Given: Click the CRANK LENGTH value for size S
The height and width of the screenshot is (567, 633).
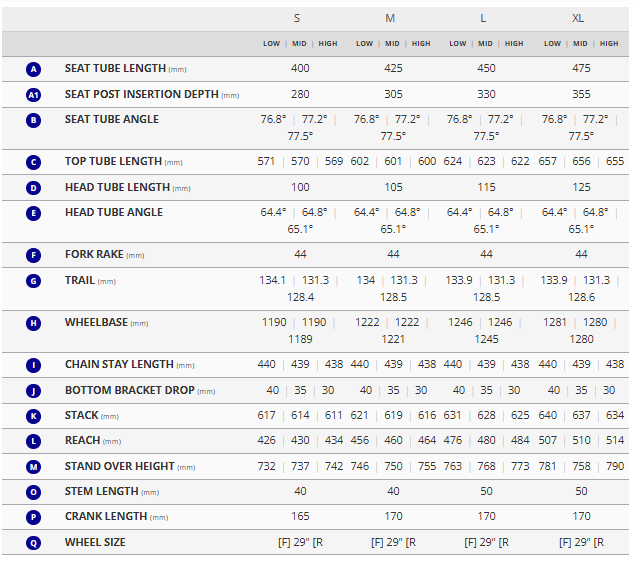Looking at the screenshot, I should click(301, 517).
